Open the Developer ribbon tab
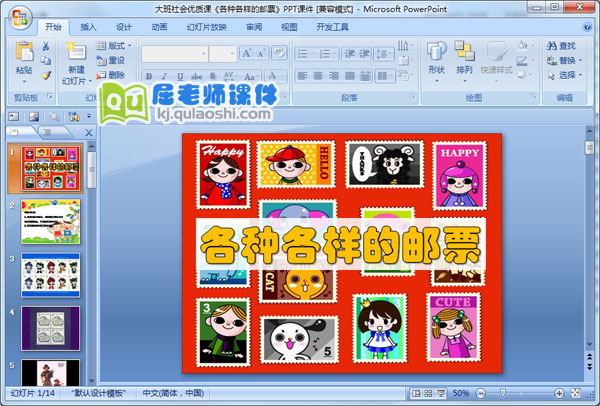Screen dimensions: 600x406 click(332, 27)
